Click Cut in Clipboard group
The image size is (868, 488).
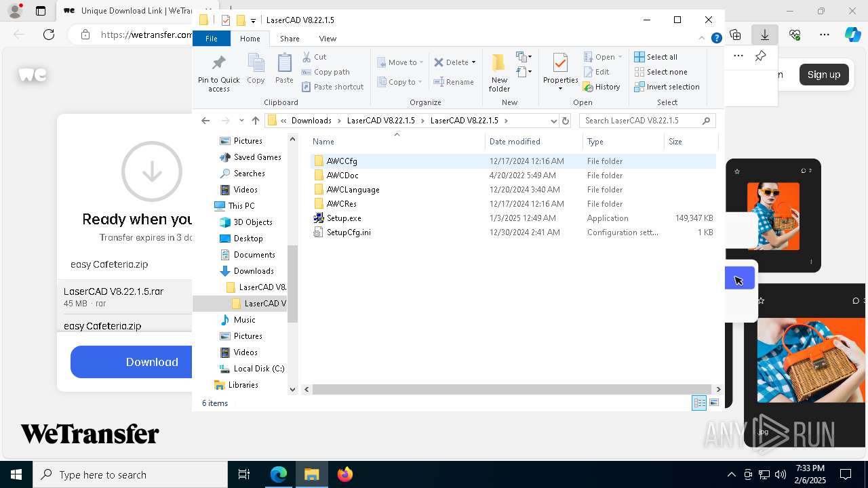click(x=314, y=57)
